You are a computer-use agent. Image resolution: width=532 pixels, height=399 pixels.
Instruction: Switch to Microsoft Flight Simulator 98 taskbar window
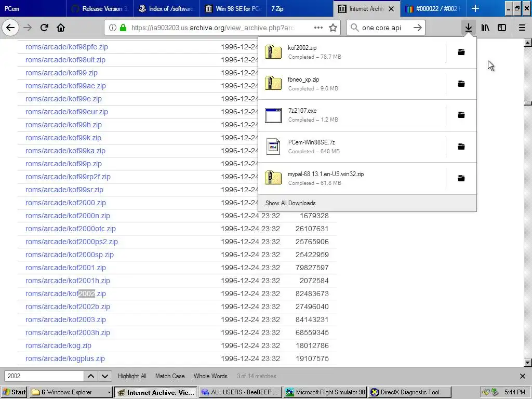[325, 392]
